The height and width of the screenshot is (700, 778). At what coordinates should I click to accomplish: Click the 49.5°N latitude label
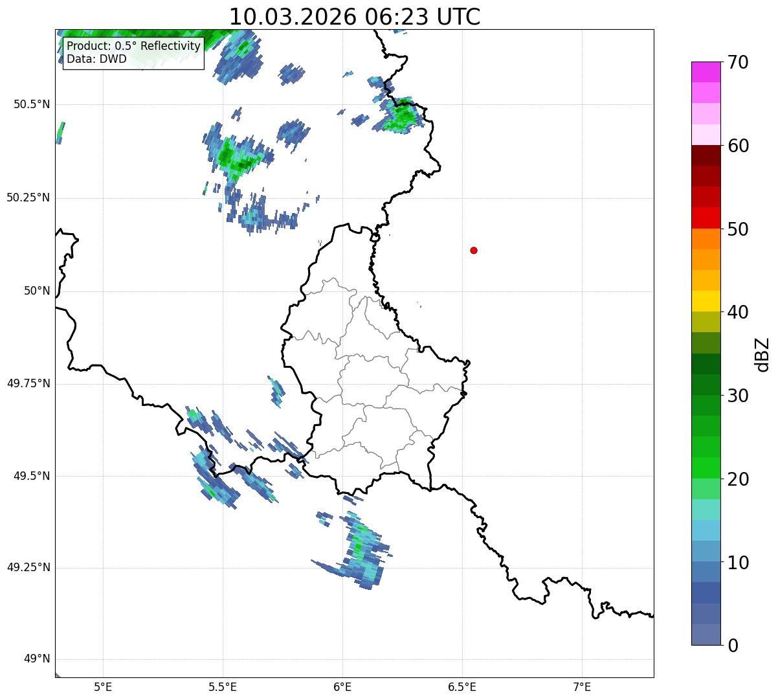[x=31, y=476]
